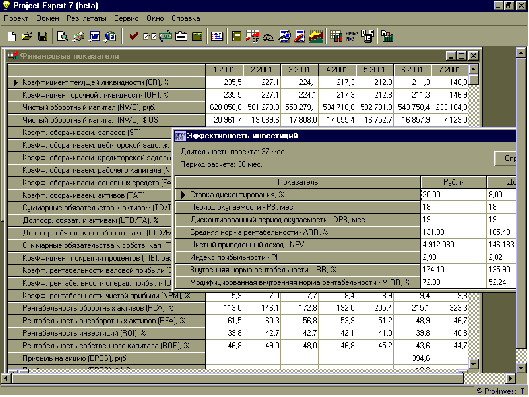
Task: Select the Рентабельность инвестиций (ROI) row label
Action: point(106,333)
